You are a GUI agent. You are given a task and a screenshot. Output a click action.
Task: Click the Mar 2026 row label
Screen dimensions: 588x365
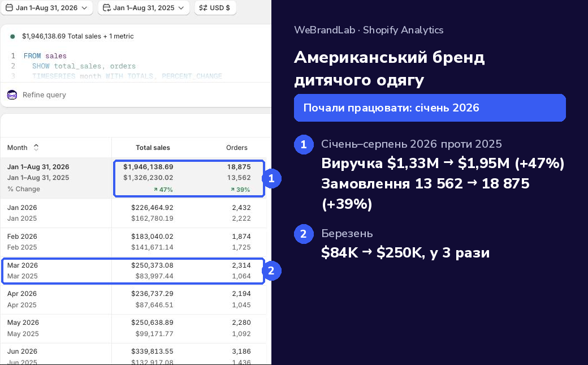point(23,265)
